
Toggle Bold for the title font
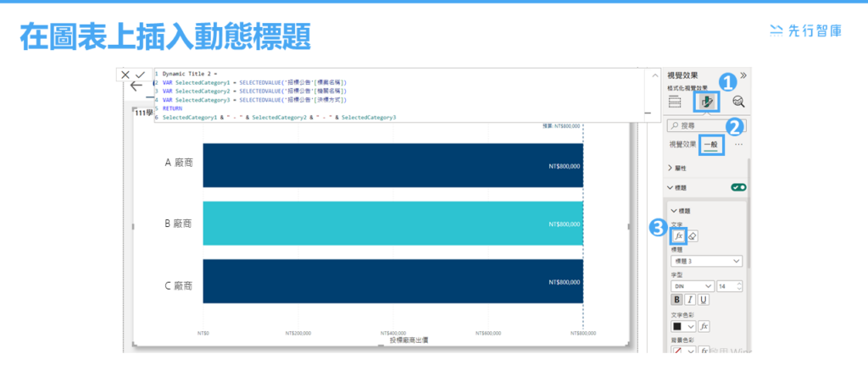point(677,300)
